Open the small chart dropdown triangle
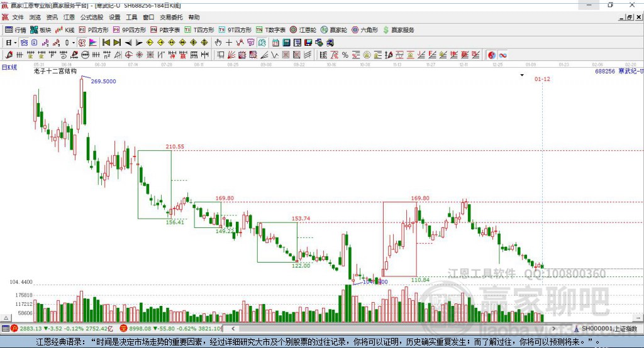 522,75
